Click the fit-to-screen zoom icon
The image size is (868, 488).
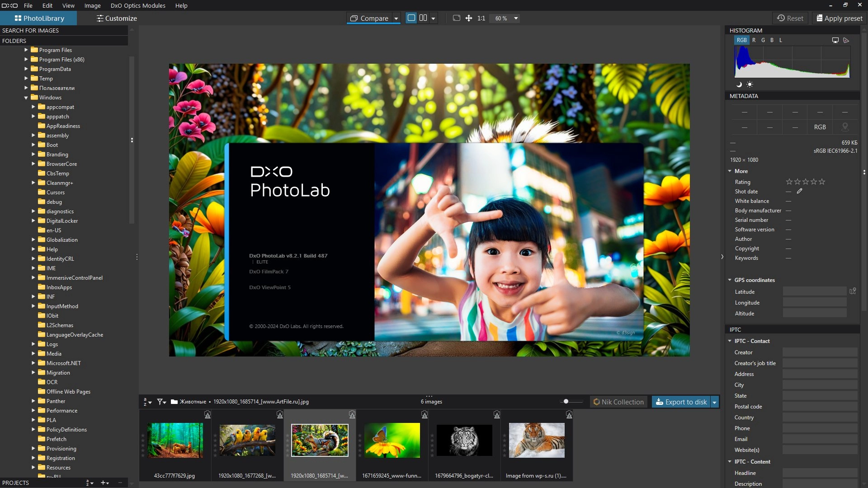457,18
